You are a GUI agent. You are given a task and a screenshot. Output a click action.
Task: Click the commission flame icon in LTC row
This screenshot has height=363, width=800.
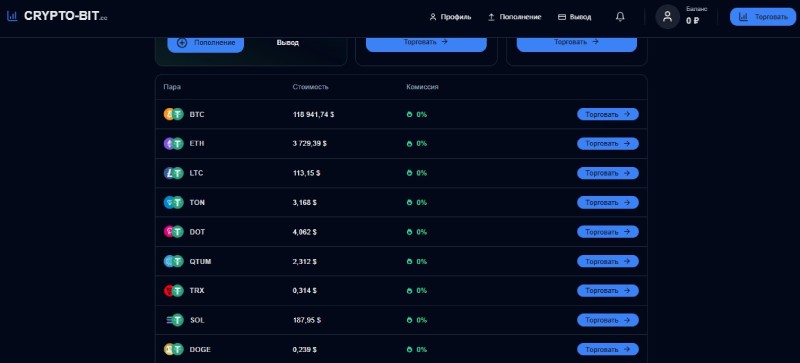(409, 173)
